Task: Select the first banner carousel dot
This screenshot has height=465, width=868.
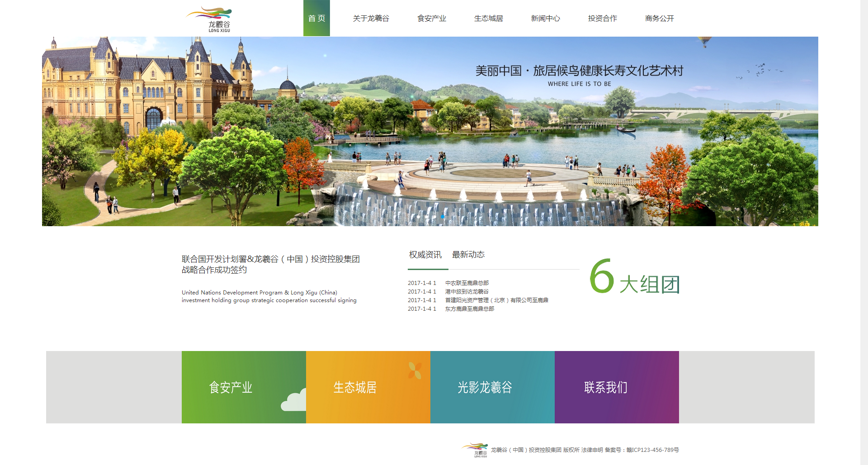Action: coord(418,217)
